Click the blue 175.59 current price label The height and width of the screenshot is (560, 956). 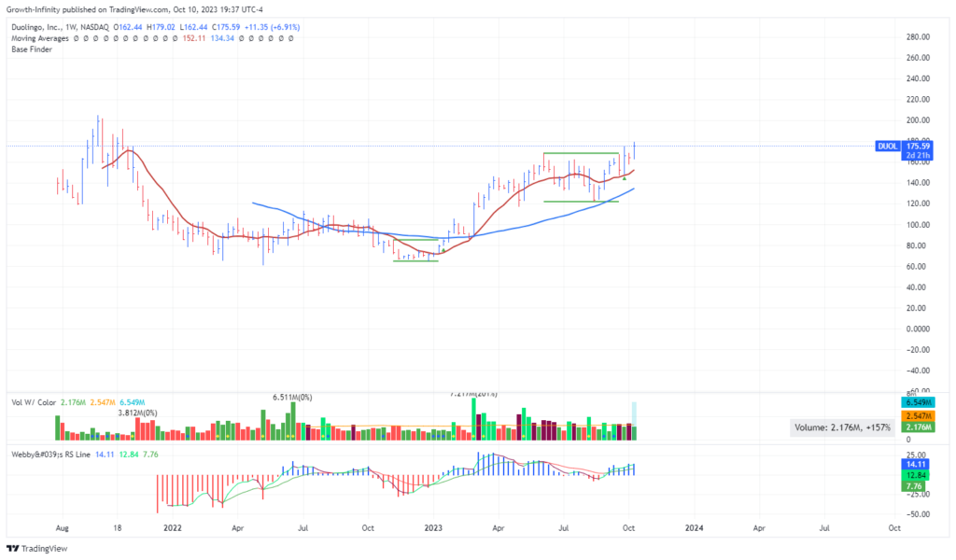point(920,147)
